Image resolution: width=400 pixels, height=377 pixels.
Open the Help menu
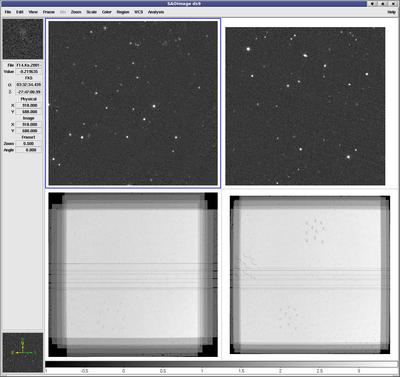coord(391,12)
